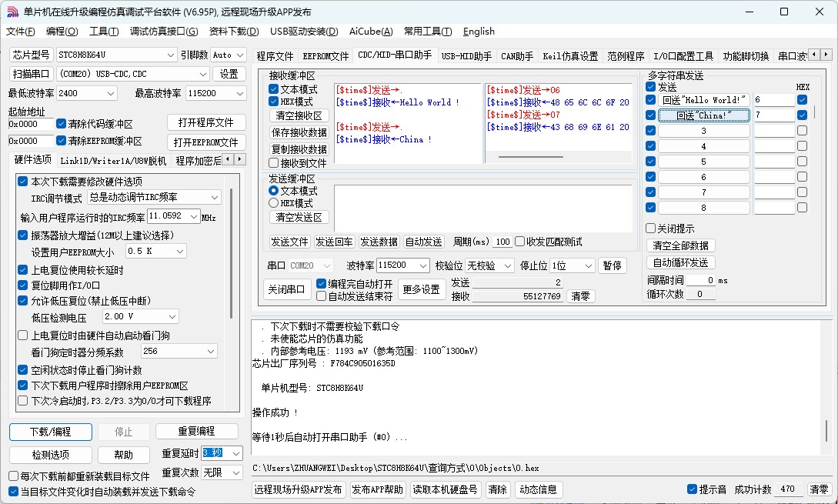Click the 关闭串口 button

[286, 289]
